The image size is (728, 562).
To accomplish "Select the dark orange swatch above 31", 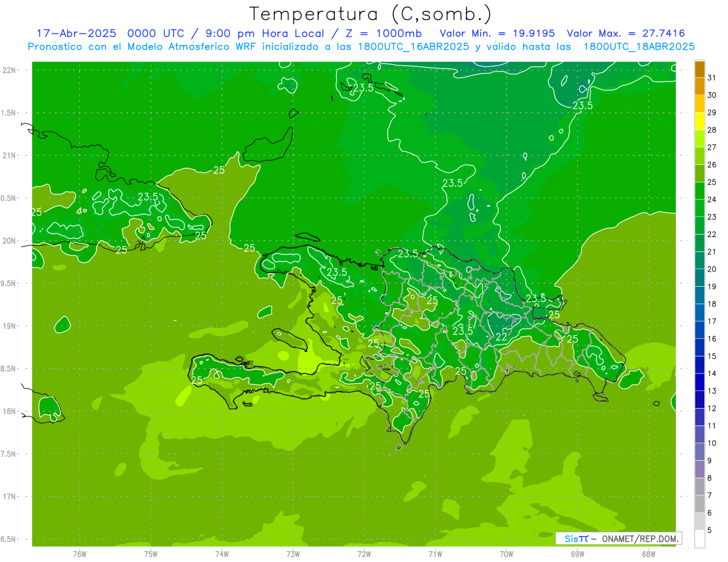I will tap(699, 70).
